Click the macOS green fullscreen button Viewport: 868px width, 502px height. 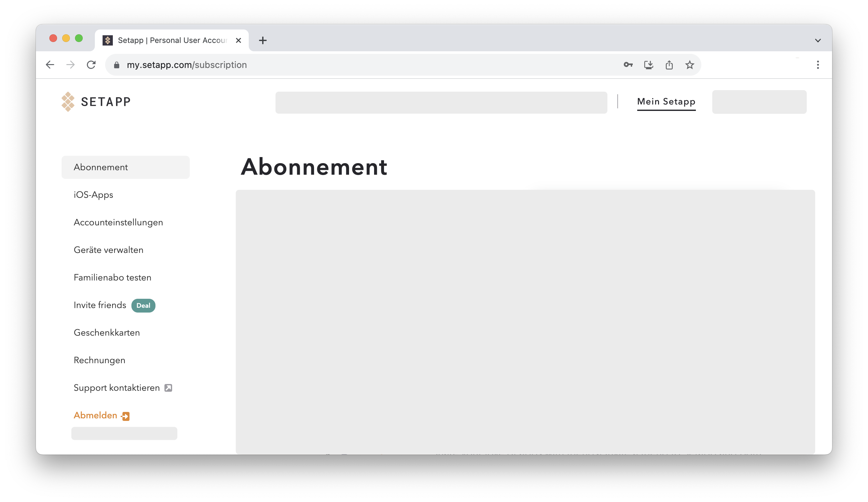tap(79, 38)
